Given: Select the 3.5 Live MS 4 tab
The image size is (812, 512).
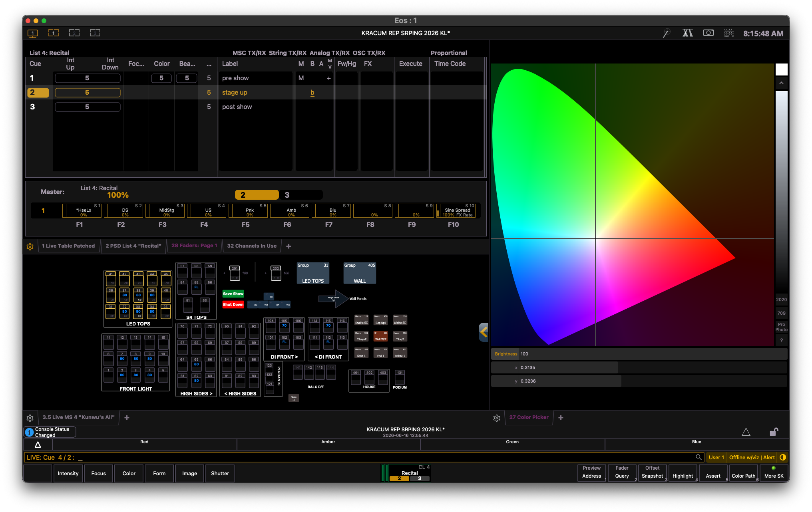Looking at the screenshot, I should point(78,417).
